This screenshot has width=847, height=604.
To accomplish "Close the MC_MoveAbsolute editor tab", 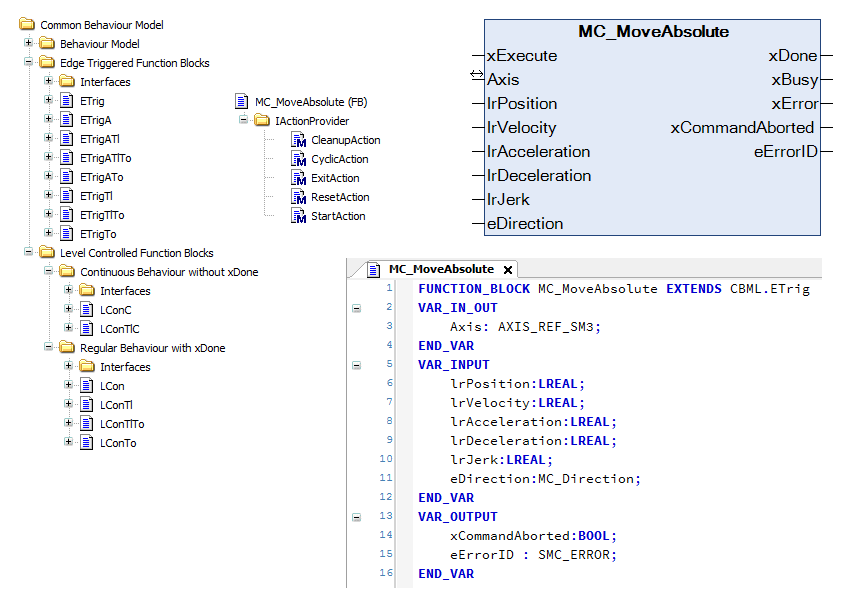I will tap(508, 270).
